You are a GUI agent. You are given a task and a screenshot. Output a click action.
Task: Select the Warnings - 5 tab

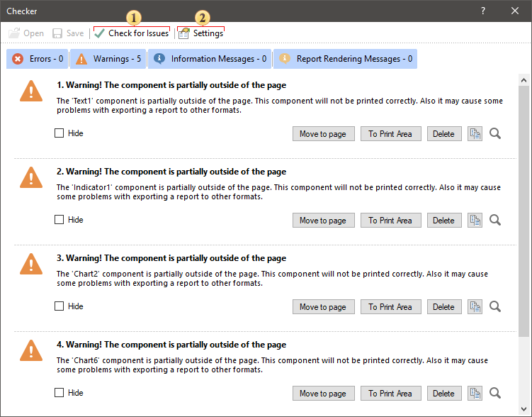108,59
